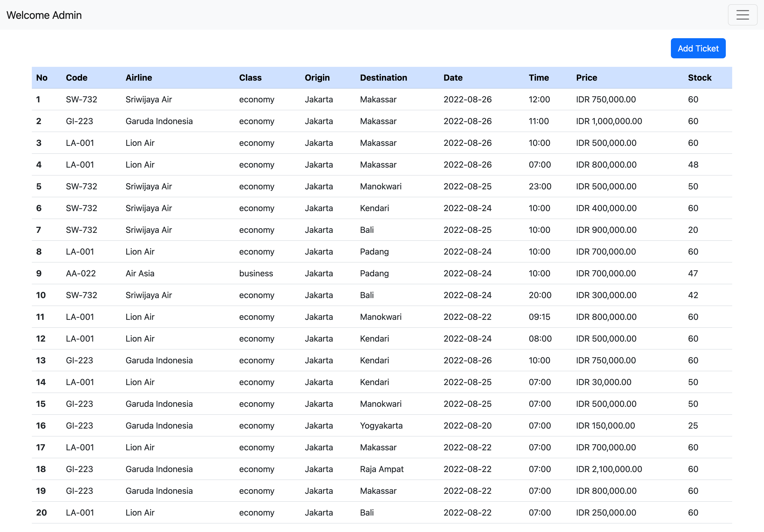Select the Yogyakarta destination cell

(x=381, y=426)
